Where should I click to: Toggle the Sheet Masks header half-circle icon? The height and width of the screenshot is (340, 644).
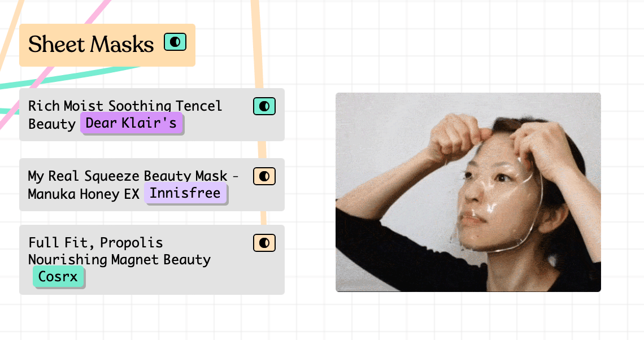[175, 42]
